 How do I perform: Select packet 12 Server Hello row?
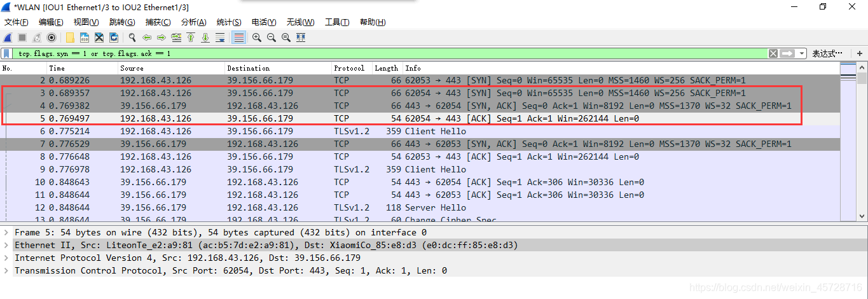tap(420, 208)
